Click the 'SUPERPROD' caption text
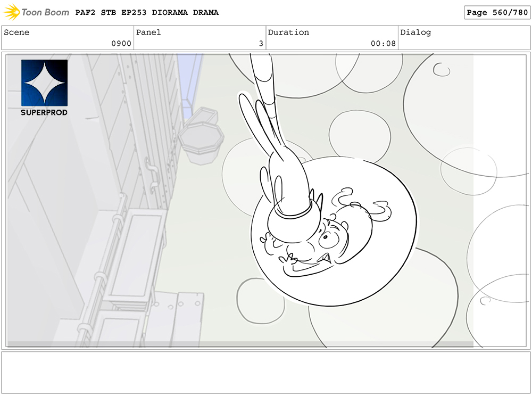Screen dimensions: 532x395 pyautogui.click(x=44, y=112)
